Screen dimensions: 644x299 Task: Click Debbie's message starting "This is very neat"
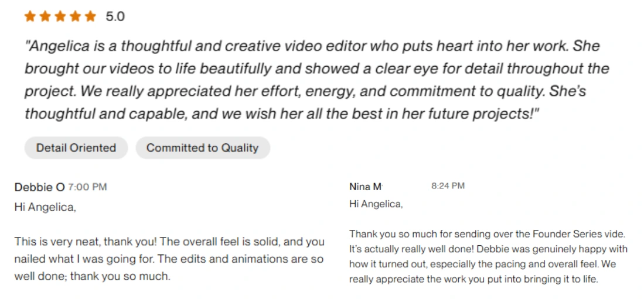[169, 241]
